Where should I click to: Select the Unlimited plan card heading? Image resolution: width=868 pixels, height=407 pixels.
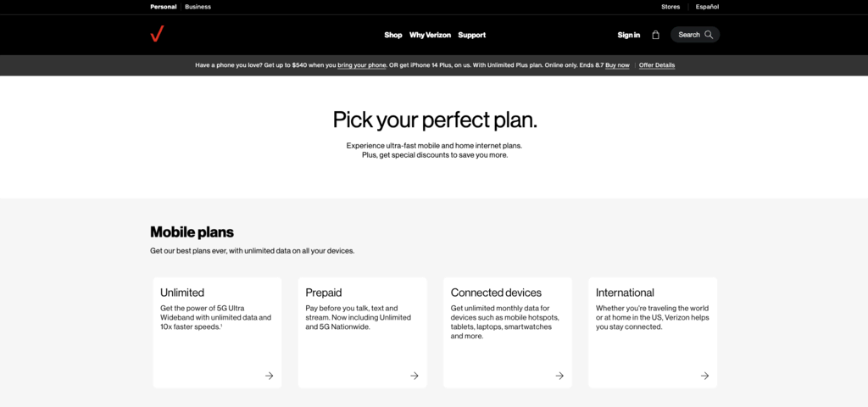(182, 293)
